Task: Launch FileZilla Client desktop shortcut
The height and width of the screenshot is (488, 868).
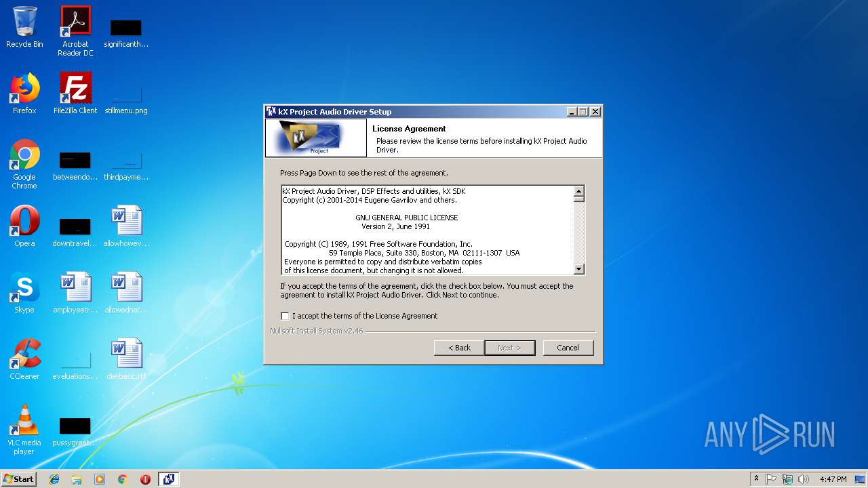Action: (x=75, y=94)
